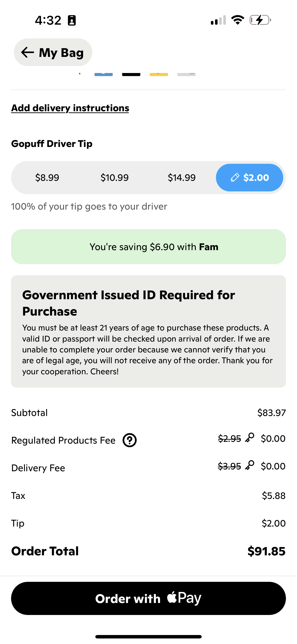Viewport: 297px width, 644px height.
Task: Open the Regulated Products Fee help circle
Action: pyautogui.click(x=129, y=440)
